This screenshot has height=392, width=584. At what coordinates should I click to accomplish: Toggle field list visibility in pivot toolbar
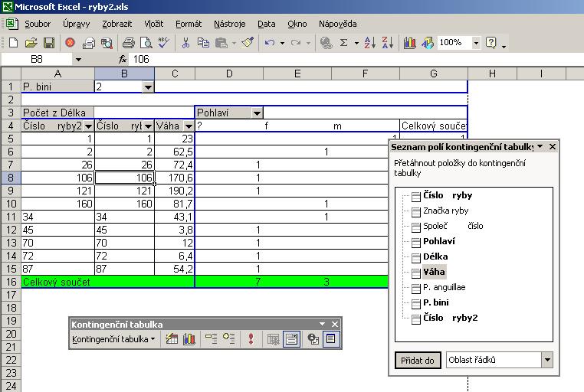[331, 339]
